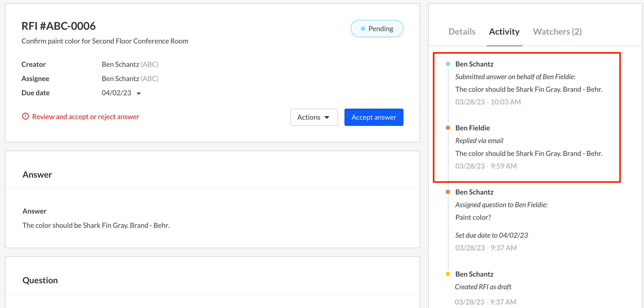Select the Activity tab
Viewport: 644px width, 308px height.
[x=504, y=32]
